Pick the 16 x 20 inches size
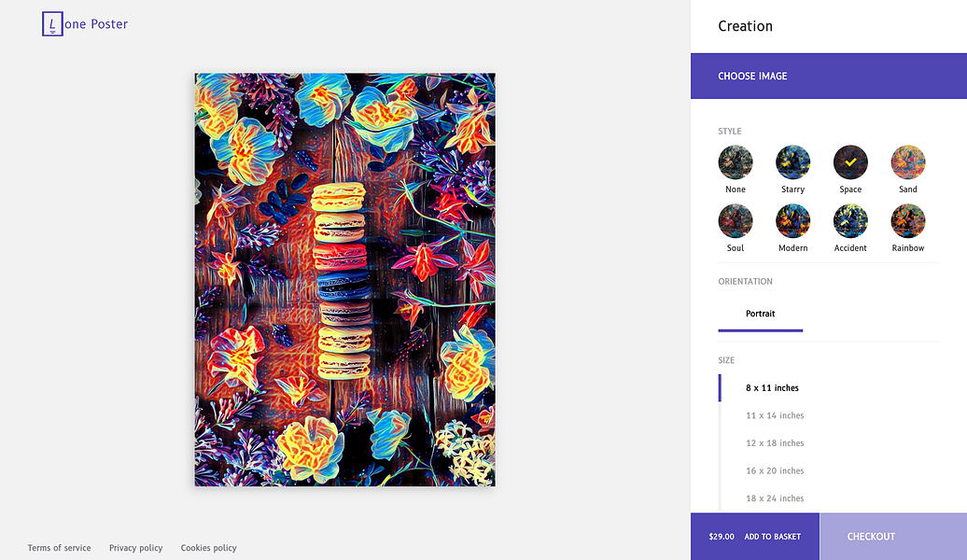The image size is (967, 560). click(775, 470)
